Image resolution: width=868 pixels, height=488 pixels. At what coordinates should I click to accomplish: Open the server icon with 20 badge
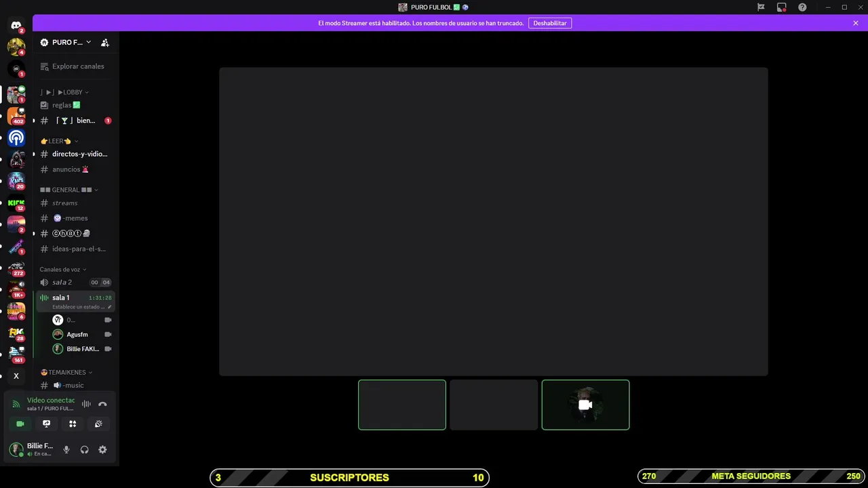point(16,181)
